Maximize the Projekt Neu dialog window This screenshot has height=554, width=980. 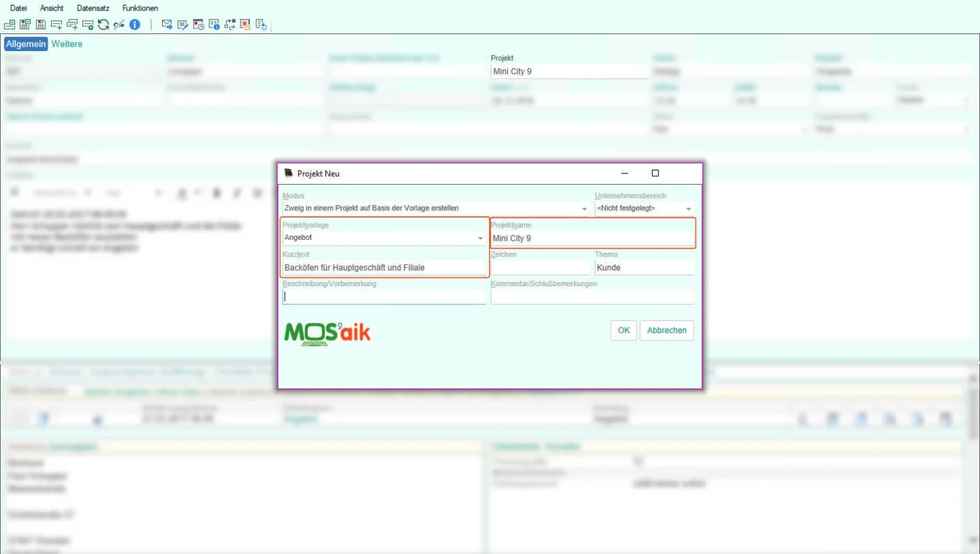655,173
